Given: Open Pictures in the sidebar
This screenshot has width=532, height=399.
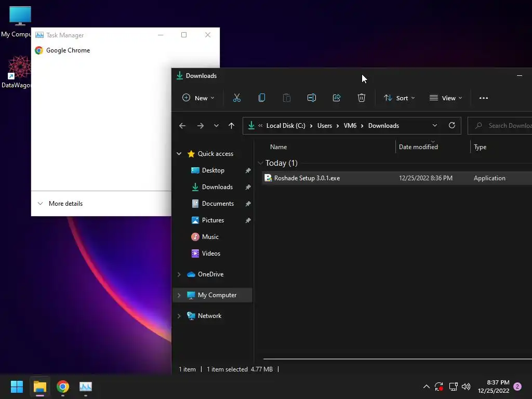Looking at the screenshot, I should tap(212, 220).
